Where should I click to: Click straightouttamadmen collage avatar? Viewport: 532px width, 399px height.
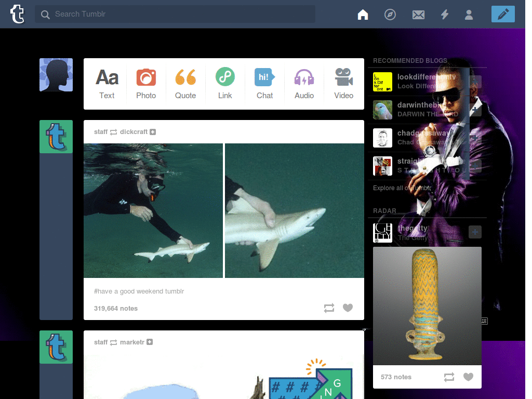(382, 166)
